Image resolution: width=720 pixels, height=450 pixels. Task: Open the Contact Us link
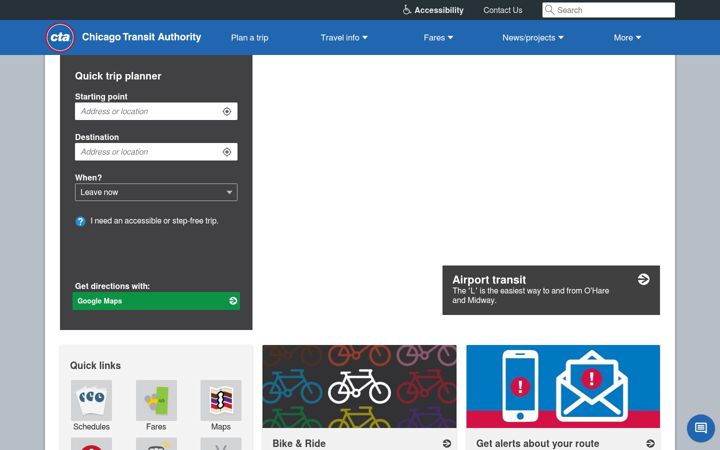[502, 10]
